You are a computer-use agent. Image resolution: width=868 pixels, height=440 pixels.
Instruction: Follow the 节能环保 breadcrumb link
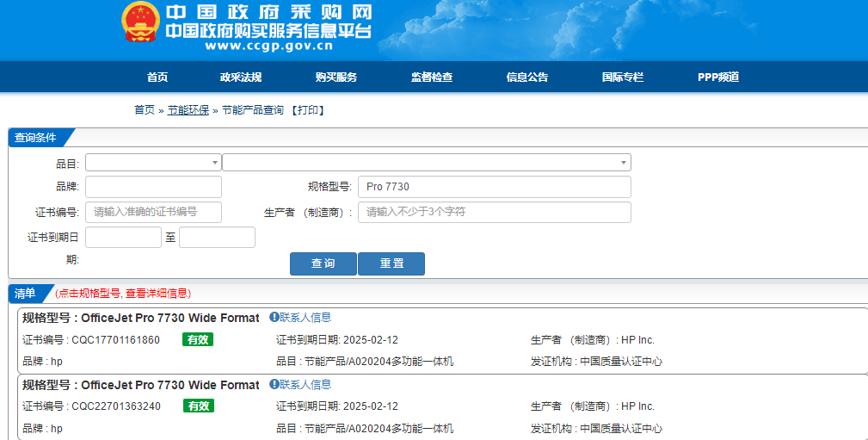click(188, 110)
